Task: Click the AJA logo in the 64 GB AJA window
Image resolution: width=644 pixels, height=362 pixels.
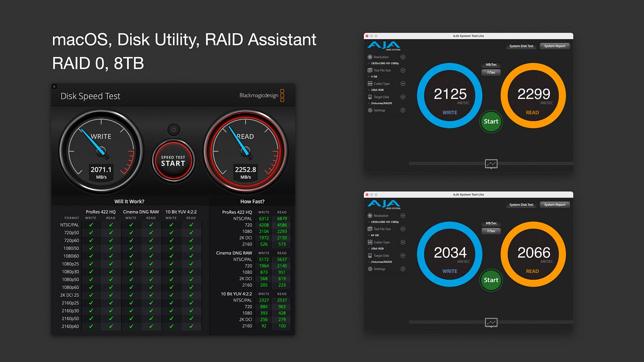Action: tap(384, 204)
